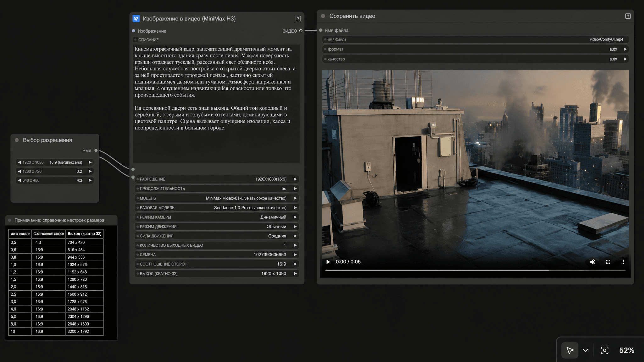This screenshot has width=644, height=362.
Task: Click имя файла input socket on save node
Action: (x=321, y=30)
